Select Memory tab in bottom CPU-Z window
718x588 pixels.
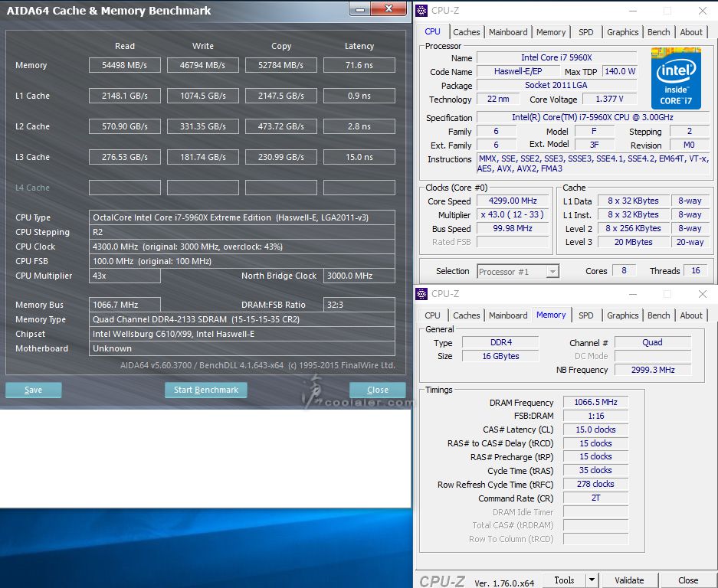point(551,315)
